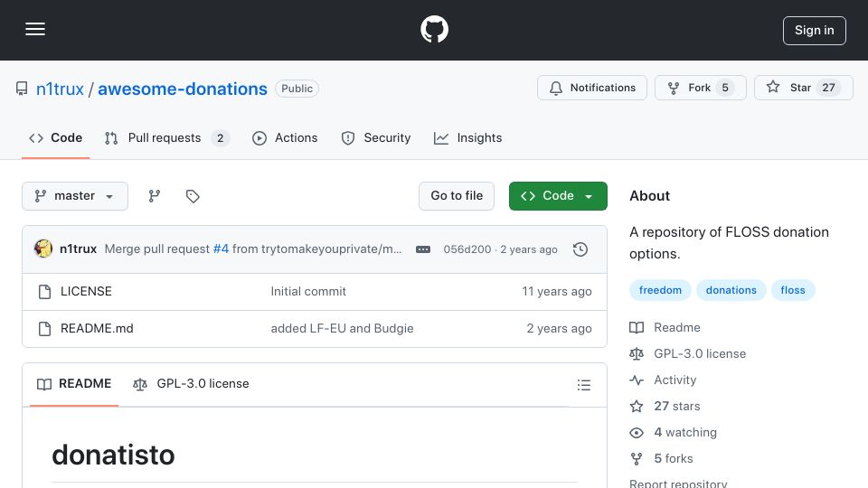Open n1trux author link in commit row
This screenshot has height=488, width=868.
pos(78,249)
